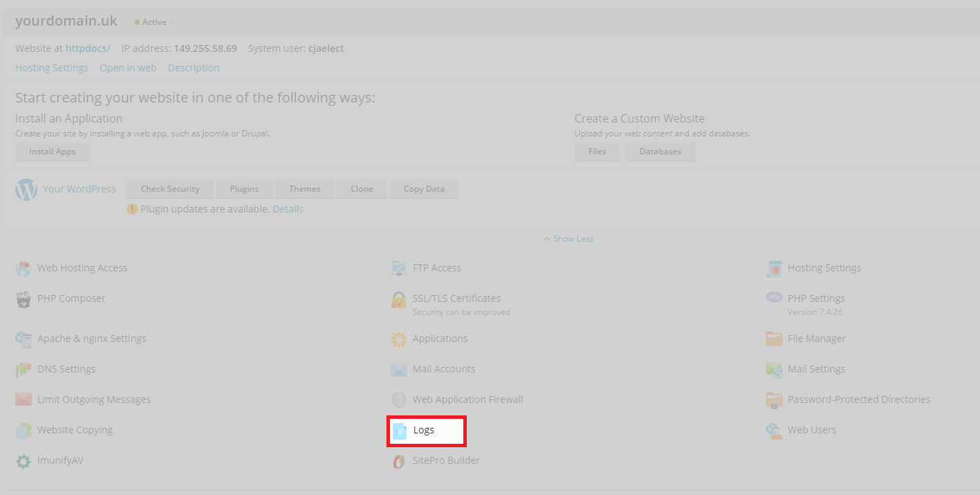Click the Files button
The height and width of the screenshot is (495, 980).
click(597, 152)
